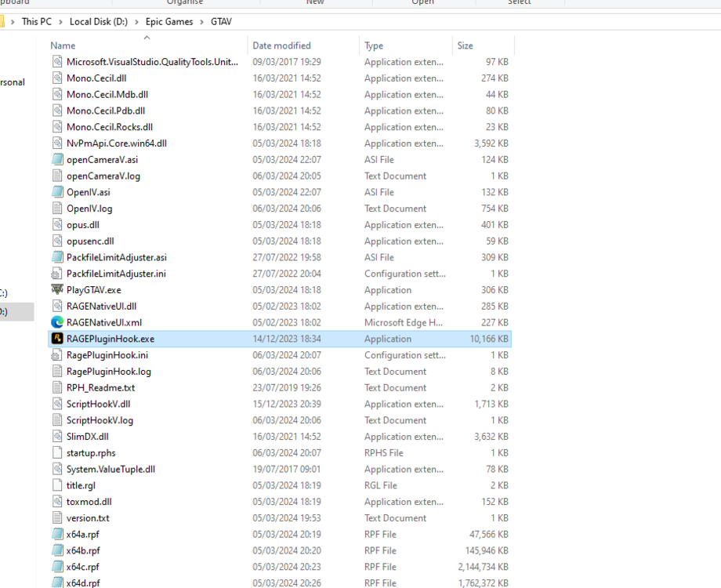Select the Microsoft.VisualStudio.QualityTools.Unit... file
Screen dimensions: 721x588
[152, 62]
